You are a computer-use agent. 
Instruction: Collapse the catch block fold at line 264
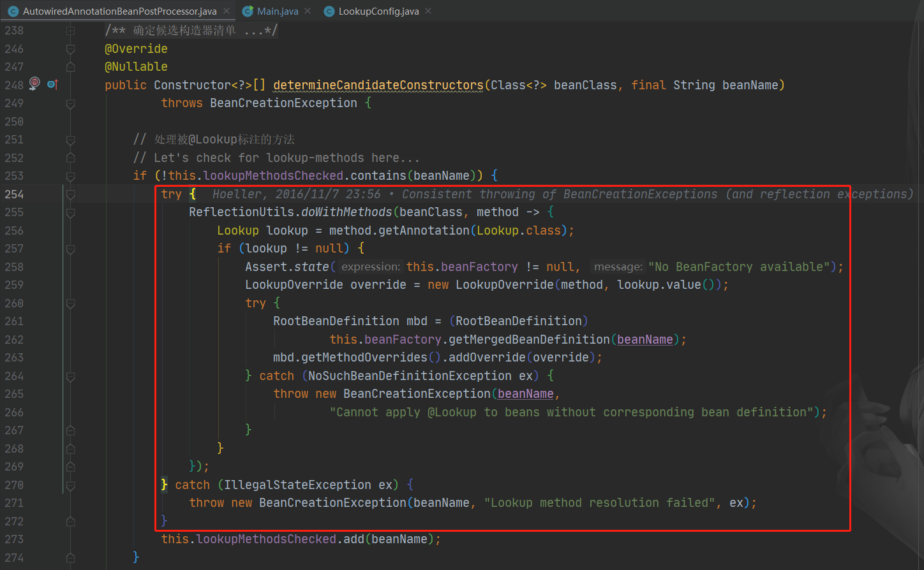click(x=71, y=376)
